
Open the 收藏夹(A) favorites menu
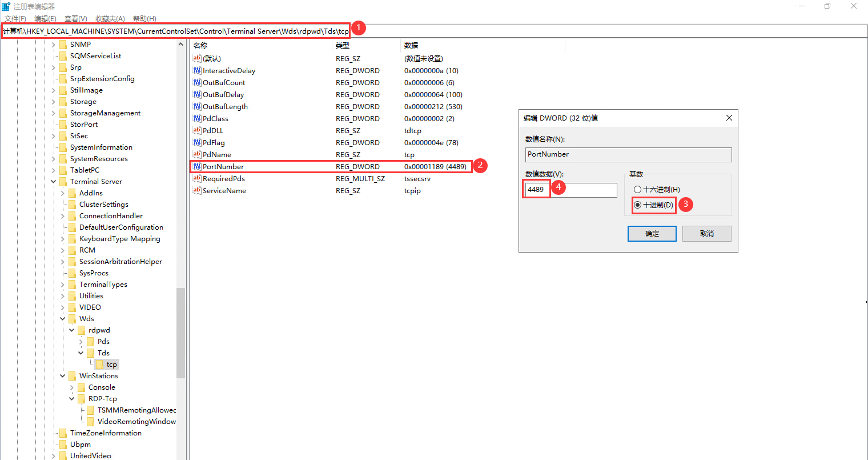(x=110, y=19)
